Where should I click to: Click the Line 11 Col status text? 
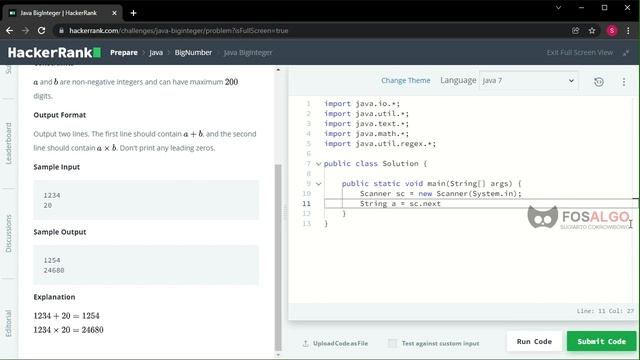point(604,311)
